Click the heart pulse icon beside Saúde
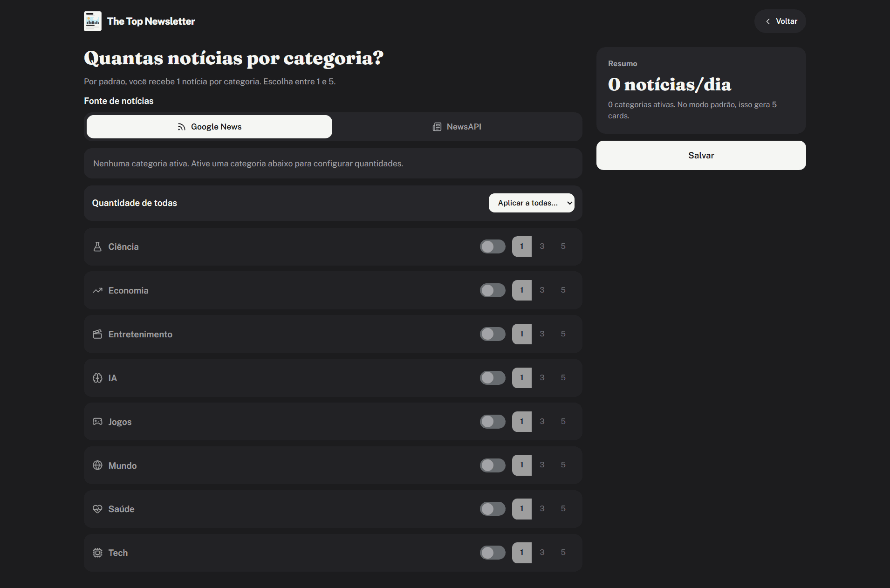Screen dimensions: 890x588 [x=97, y=509]
